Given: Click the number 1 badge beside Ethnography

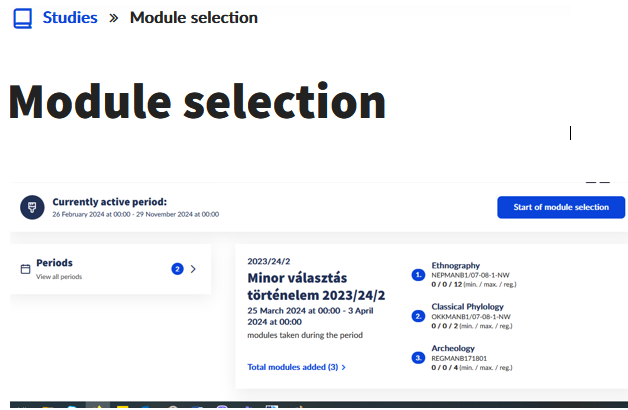Looking at the screenshot, I should click(x=418, y=274).
